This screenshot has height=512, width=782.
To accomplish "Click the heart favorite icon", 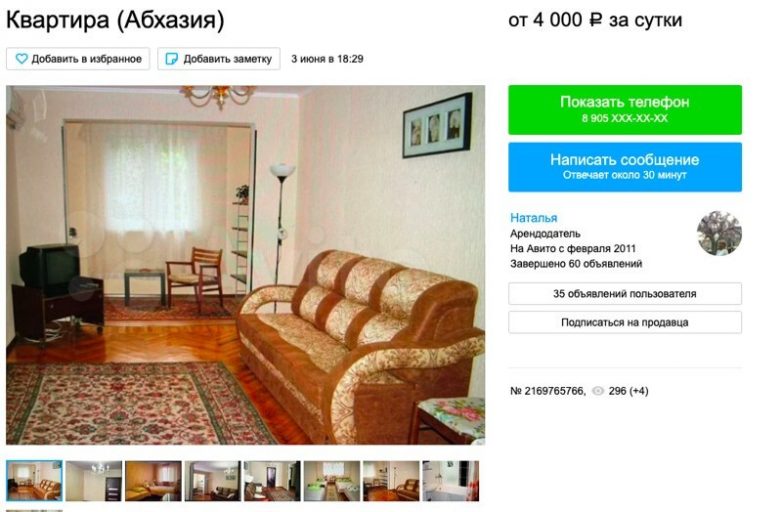I will tap(21, 59).
